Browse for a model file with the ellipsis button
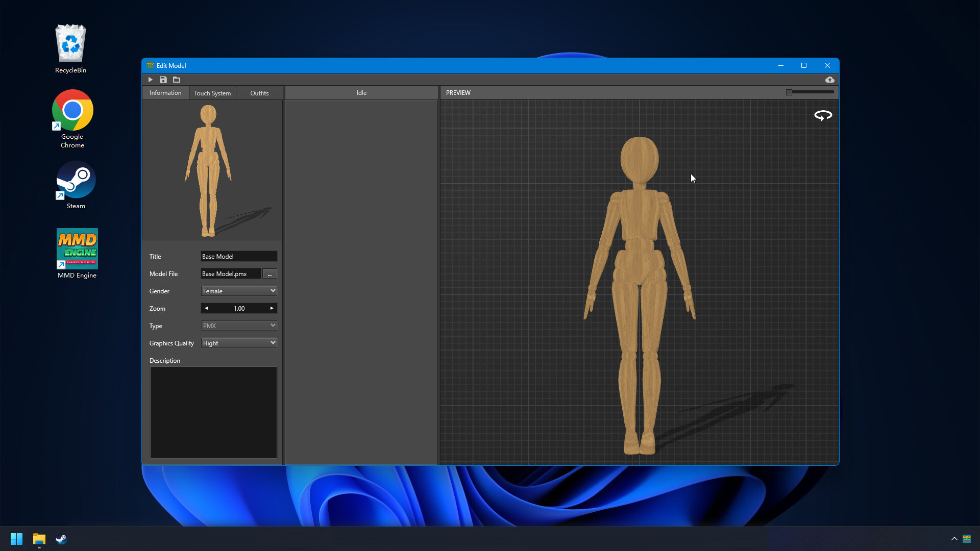Screen dimensions: 980x551 pyautogui.click(x=269, y=273)
